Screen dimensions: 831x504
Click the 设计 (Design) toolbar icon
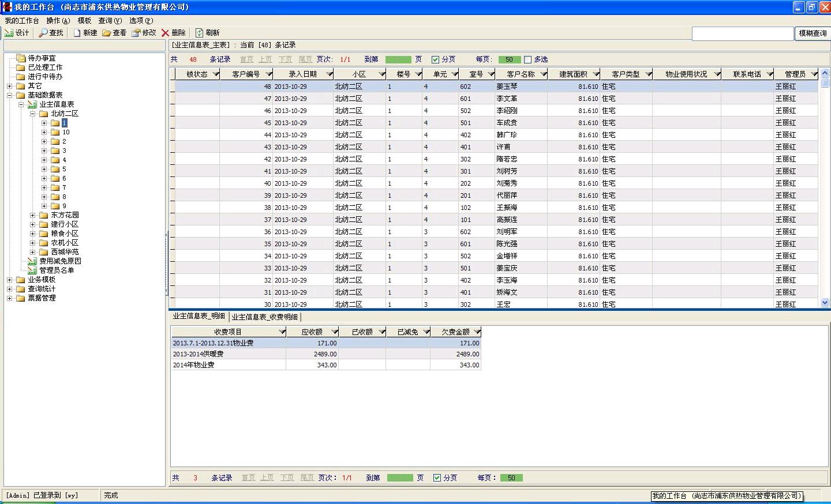[x=9, y=33]
